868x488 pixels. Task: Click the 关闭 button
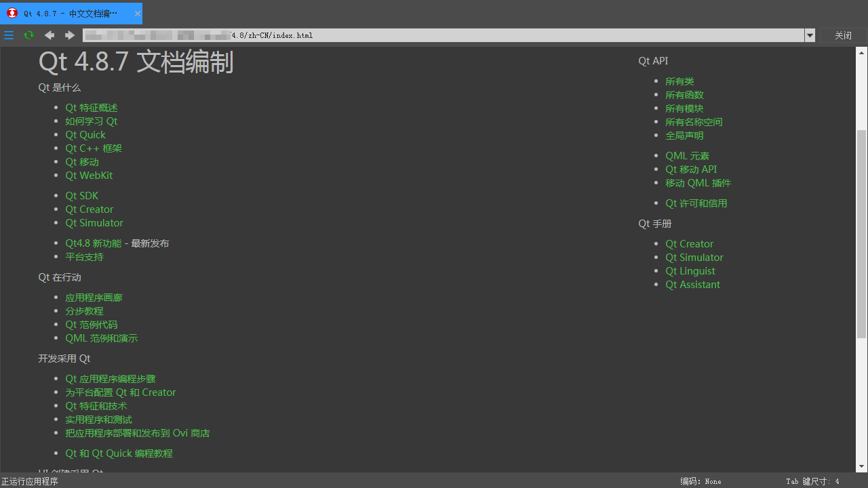click(x=843, y=36)
